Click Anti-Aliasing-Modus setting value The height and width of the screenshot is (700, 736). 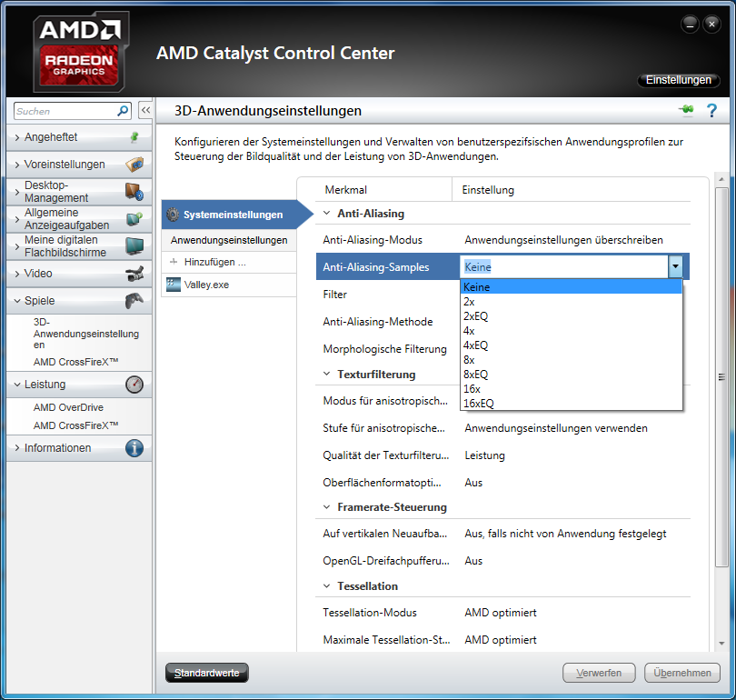point(563,240)
